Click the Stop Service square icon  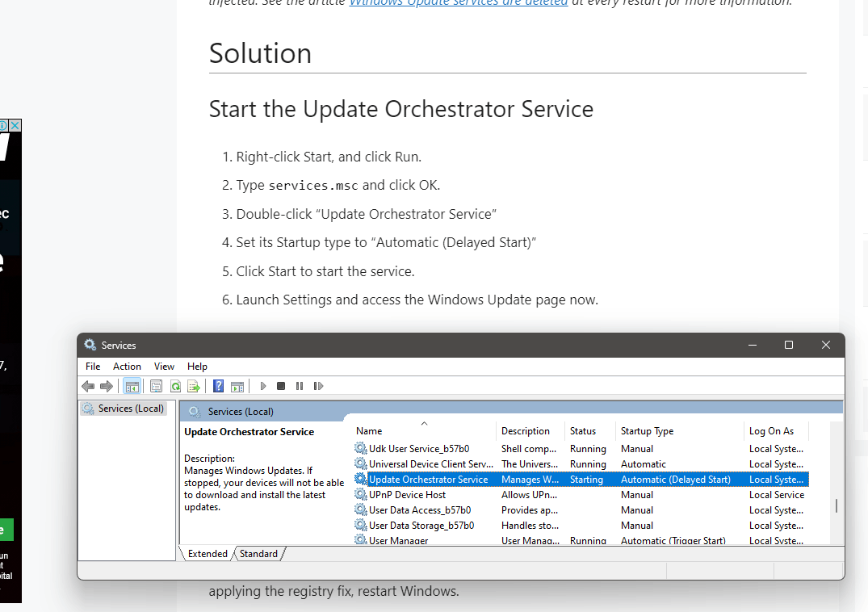pyautogui.click(x=281, y=386)
